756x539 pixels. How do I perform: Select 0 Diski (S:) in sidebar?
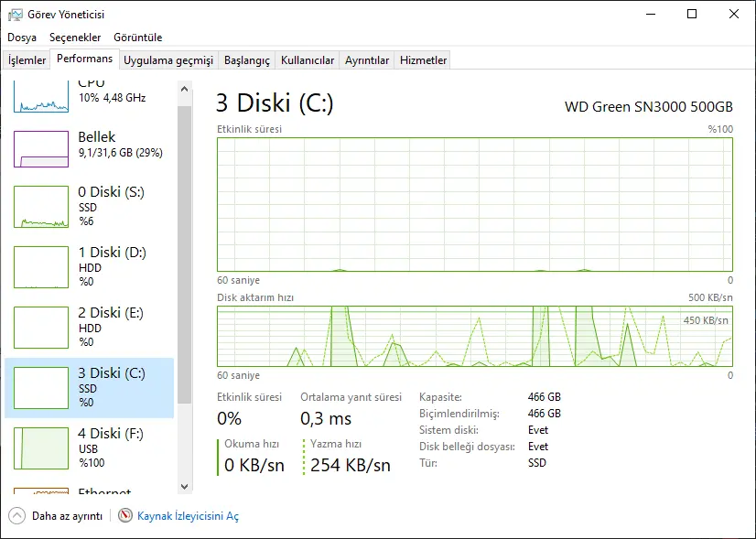coord(89,207)
